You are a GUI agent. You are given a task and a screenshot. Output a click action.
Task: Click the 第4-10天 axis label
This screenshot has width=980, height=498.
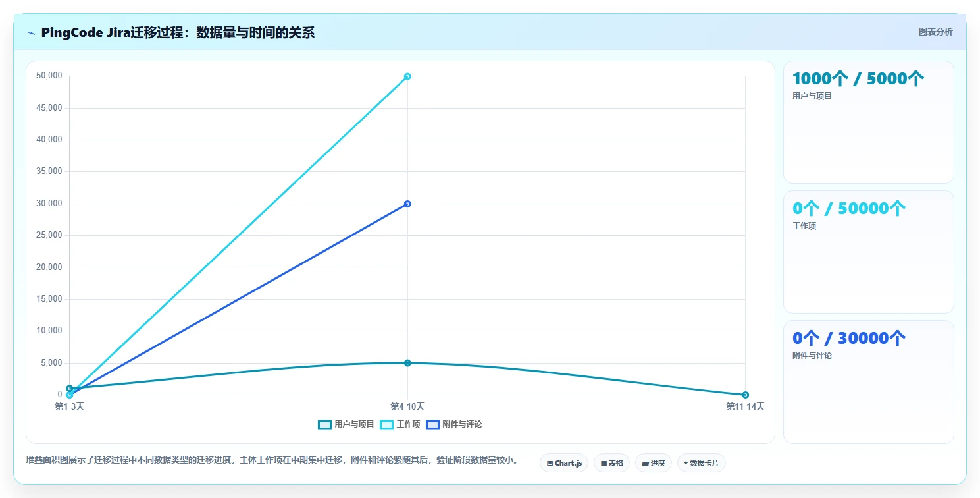pyautogui.click(x=407, y=407)
